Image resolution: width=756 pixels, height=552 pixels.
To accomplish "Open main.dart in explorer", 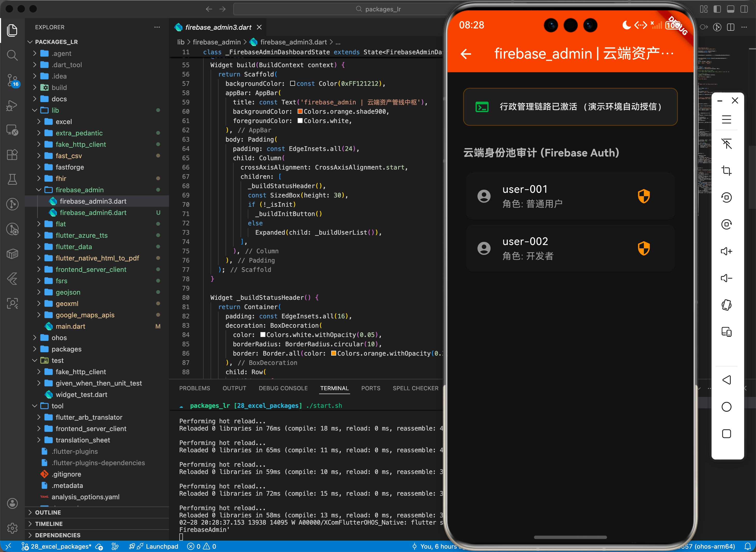I will [97, 326].
